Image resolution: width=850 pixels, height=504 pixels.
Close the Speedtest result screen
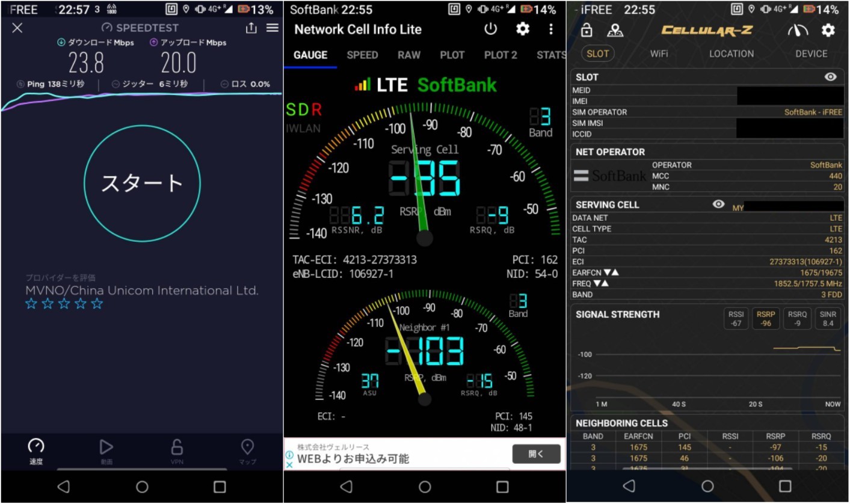(x=17, y=28)
